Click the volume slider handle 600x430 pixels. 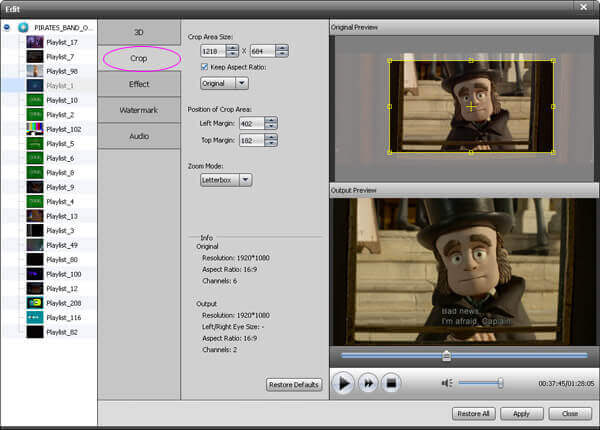click(x=500, y=383)
